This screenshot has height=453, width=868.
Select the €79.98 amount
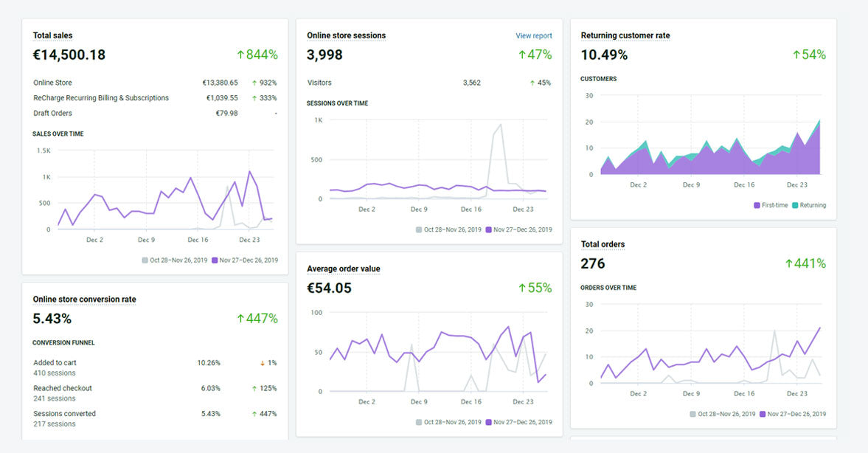click(x=226, y=113)
